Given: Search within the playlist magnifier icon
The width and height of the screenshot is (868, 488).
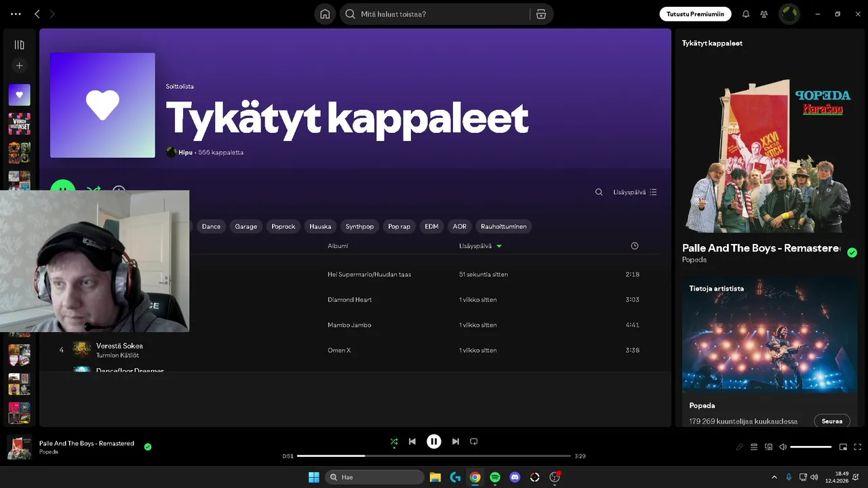Looking at the screenshot, I should [599, 192].
